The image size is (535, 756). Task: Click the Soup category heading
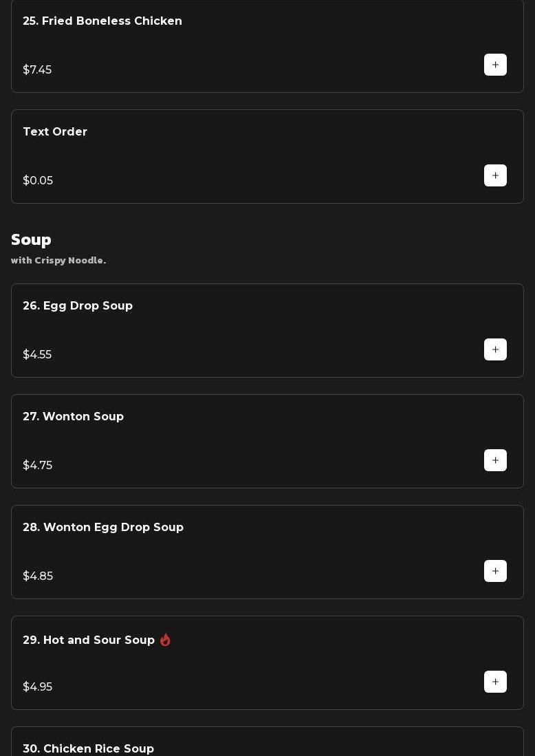(31, 239)
